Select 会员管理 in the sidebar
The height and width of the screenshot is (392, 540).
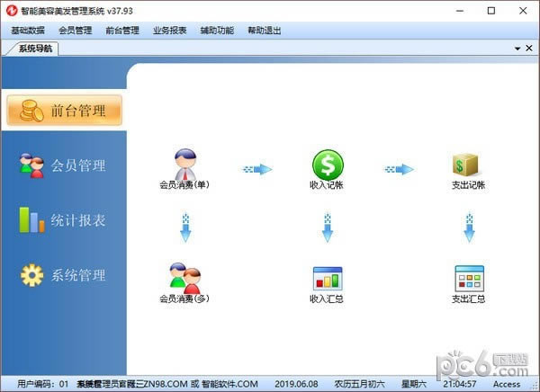63,165
